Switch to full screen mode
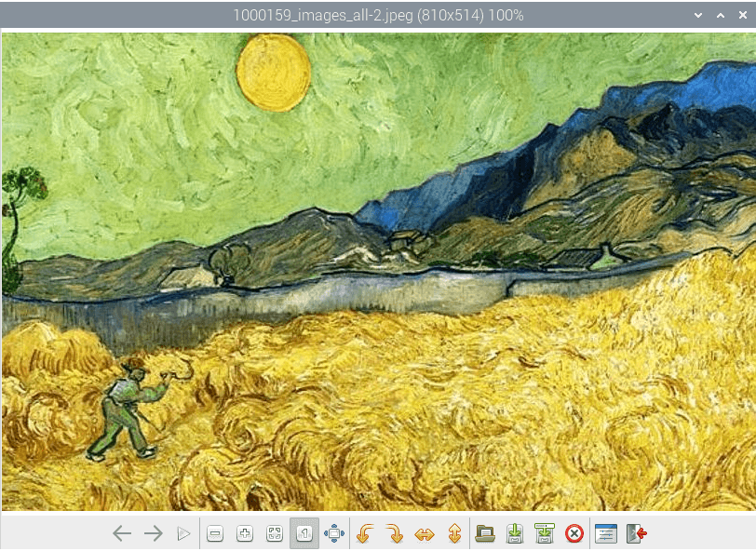The image size is (756, 551). [334, 533]
